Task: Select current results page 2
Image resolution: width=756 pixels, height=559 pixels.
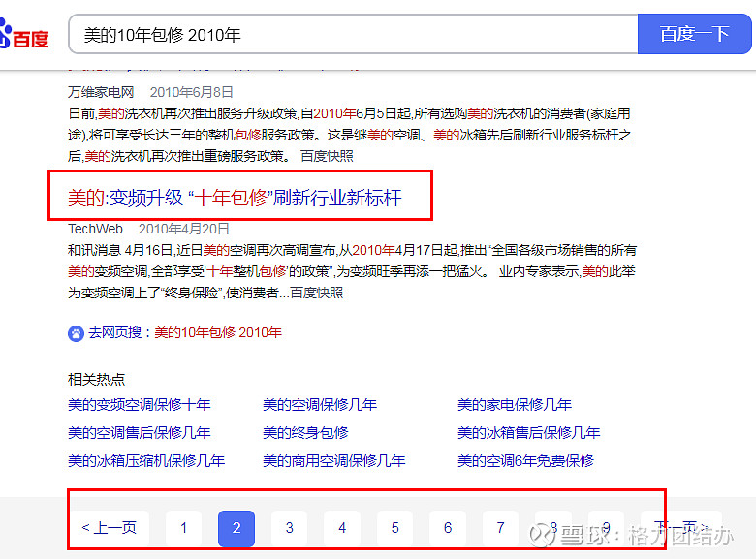Action: point(236,528)
